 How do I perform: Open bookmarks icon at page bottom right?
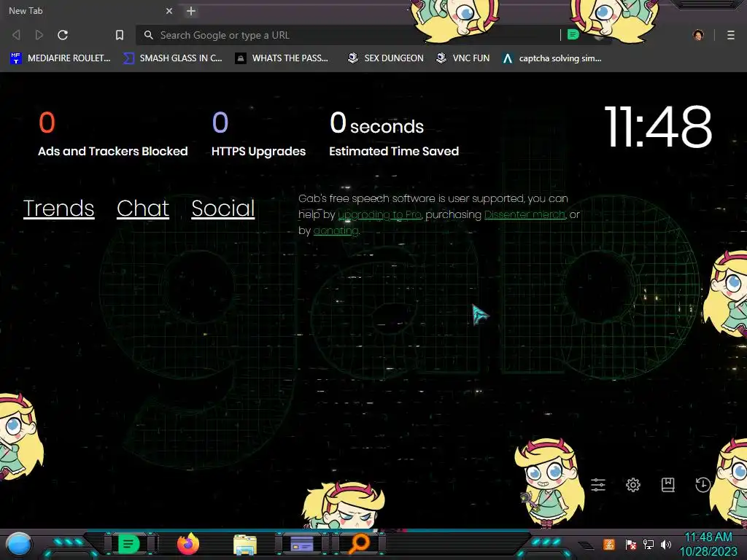pyautogui.click(x=668, y=485)
